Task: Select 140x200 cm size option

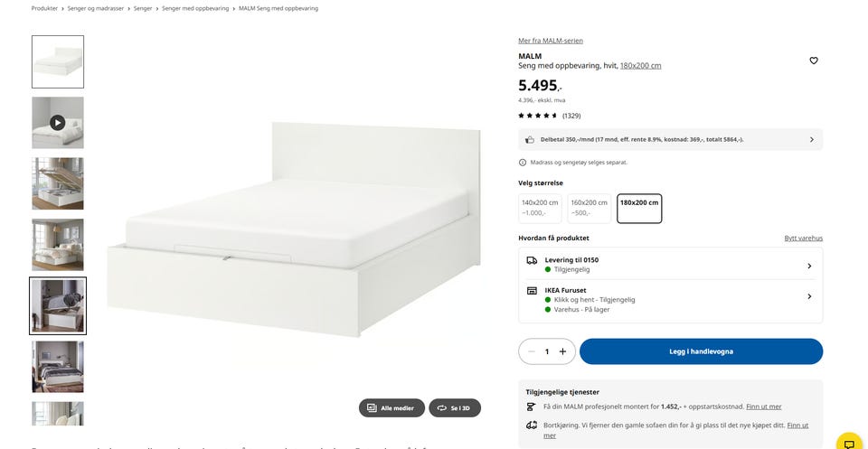Action: (540, 208)
